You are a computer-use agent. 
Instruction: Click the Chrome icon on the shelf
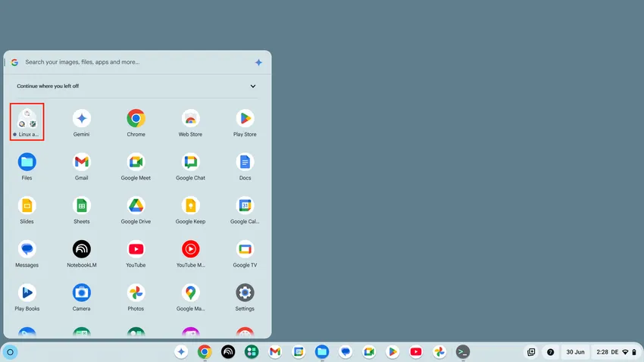tap(205, 351)
